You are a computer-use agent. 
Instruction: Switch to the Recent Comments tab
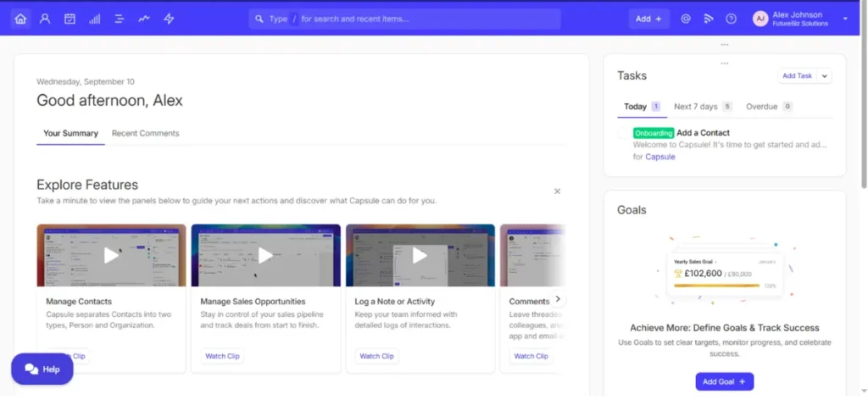tap(145, 133)
